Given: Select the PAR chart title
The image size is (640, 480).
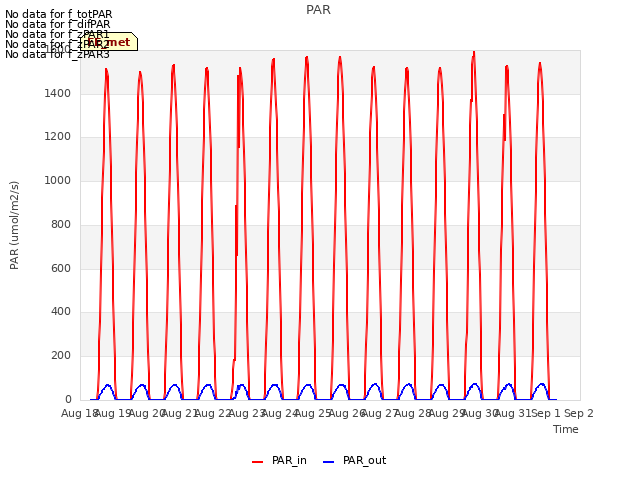Looking at the screenshot, I should (x=318, y=10).
